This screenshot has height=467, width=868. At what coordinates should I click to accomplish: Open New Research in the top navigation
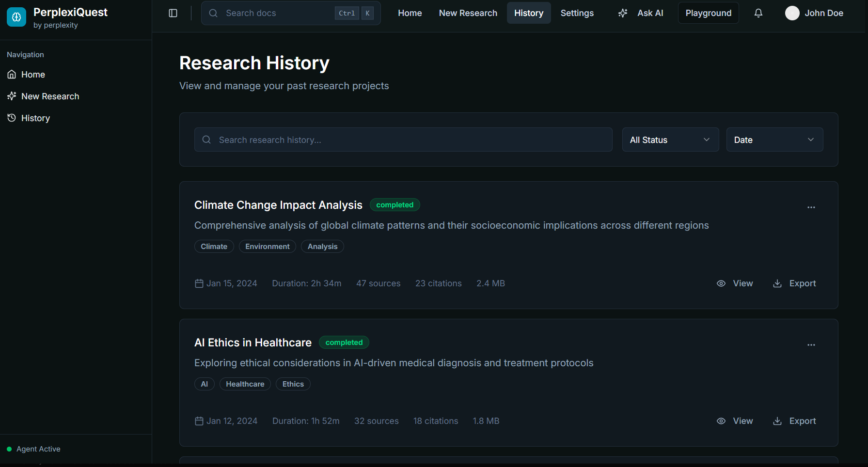tap(468, 13)
